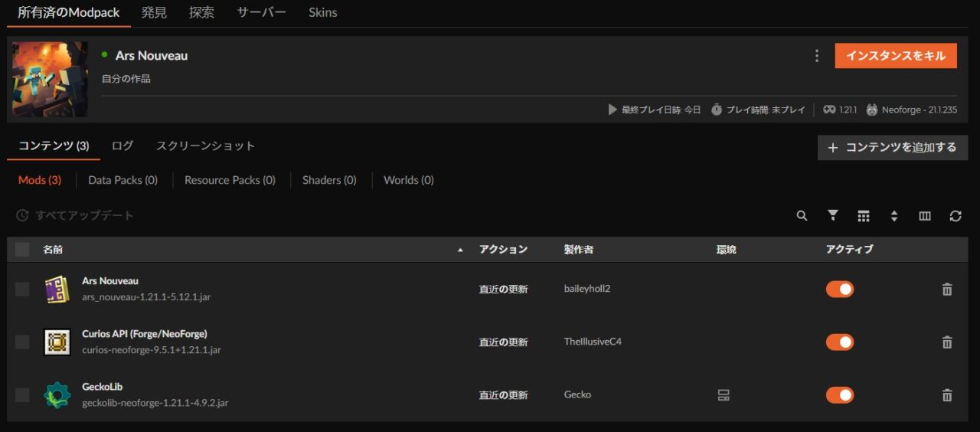Click curios-neoforge-9.5.1+1.21.1.jar file name
980x432 pixels.
(x=152, y=350)
